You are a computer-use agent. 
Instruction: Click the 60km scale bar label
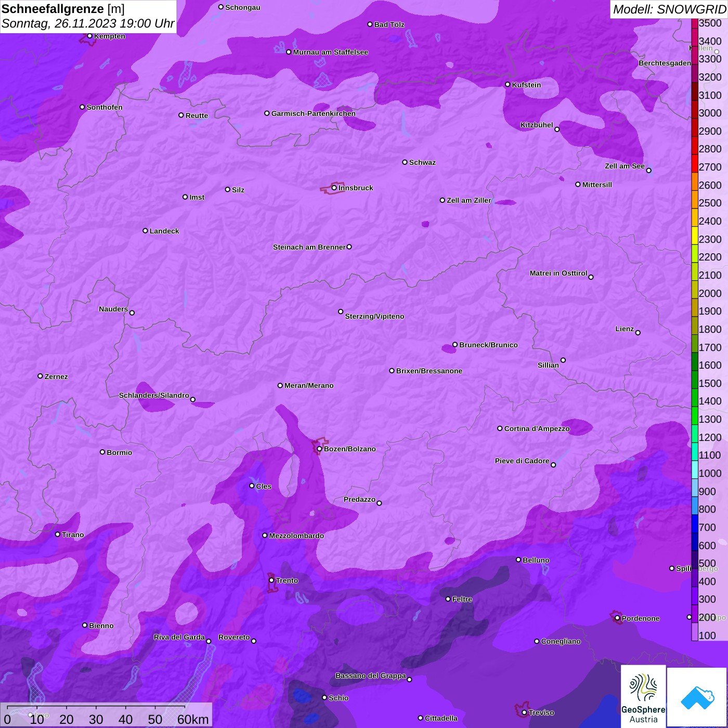pos(193,719)
